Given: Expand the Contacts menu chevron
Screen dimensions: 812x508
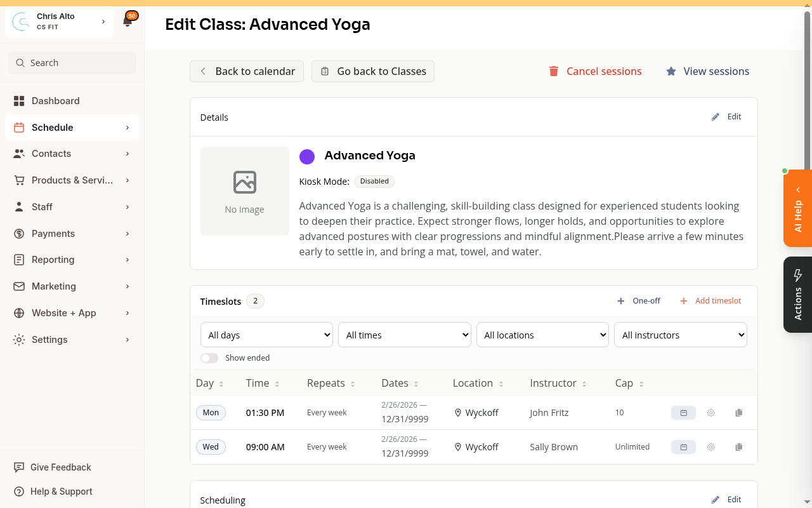Looking at the screenshot, I should pyautogui.click(x=128, y=154).
